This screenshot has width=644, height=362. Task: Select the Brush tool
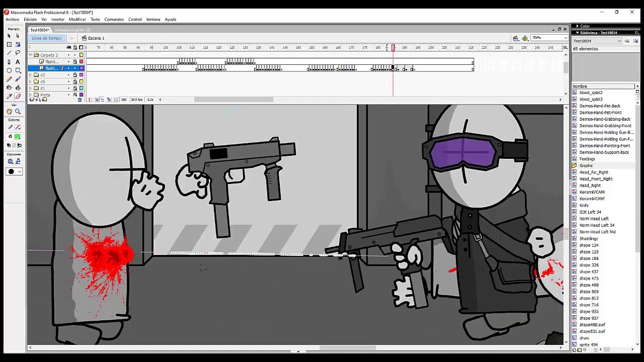pos(18,79)
